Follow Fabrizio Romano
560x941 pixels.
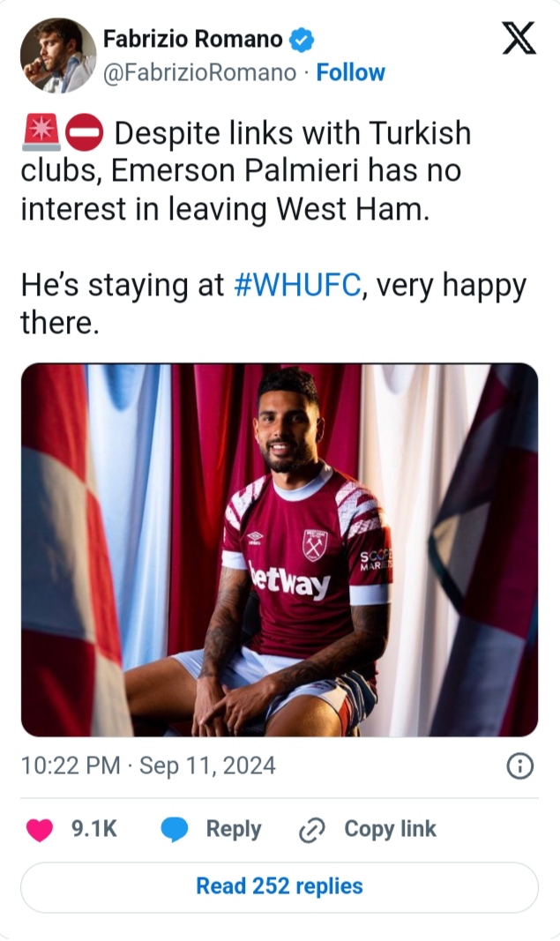pyautogui.click(x=350, y=72)
